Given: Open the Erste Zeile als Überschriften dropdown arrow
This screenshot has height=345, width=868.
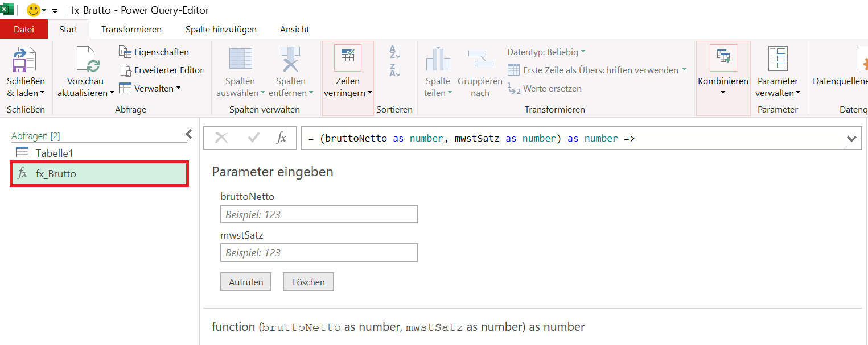Looking at the screenshot, I should (x=684, y=70).
